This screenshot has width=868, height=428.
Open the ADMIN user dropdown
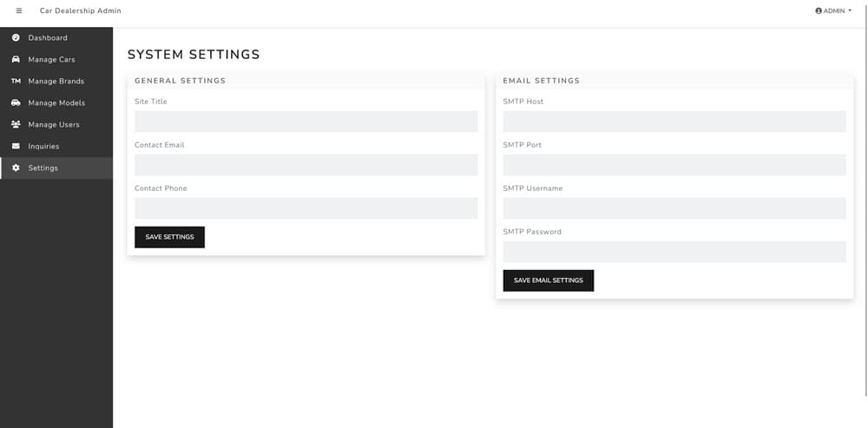(833, 10)
